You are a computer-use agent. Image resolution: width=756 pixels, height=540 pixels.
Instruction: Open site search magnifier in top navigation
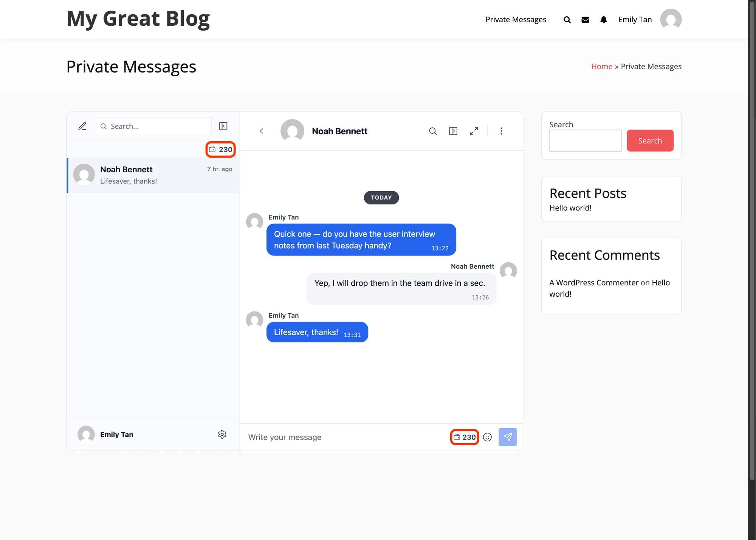(567, 20)
